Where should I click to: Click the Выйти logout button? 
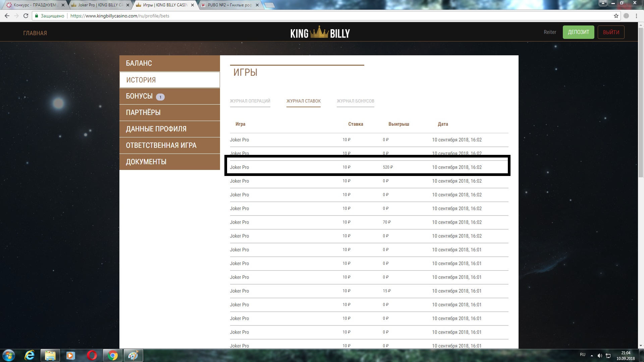pos(611,32)
